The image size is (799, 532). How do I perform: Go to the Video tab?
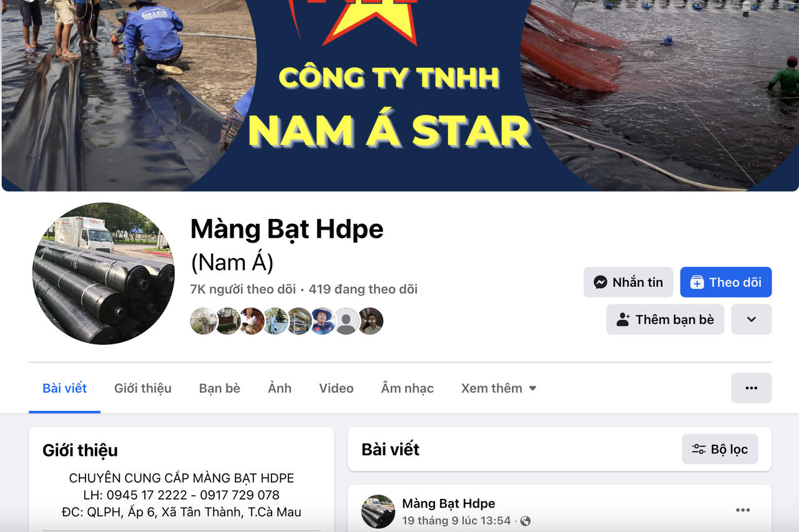[336, 388]
